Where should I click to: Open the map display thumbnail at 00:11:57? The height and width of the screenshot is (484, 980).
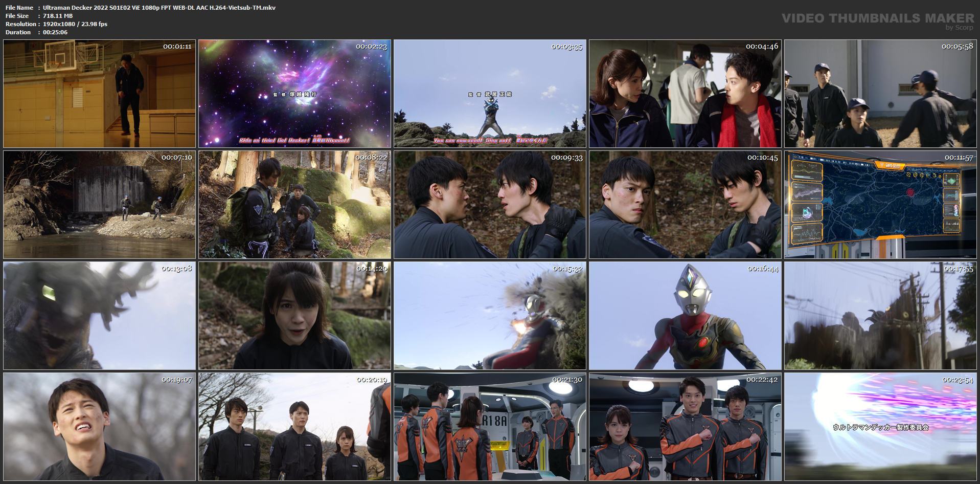(x=881, y=205)
